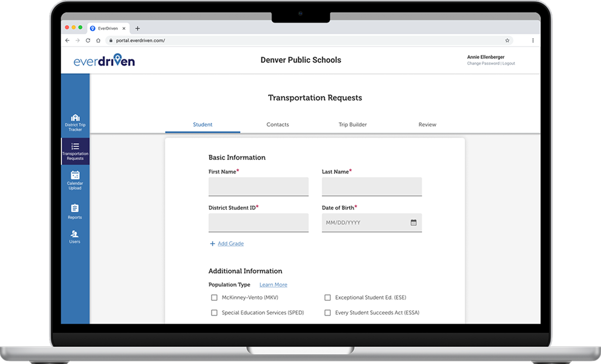Click the plus icon beside Add Grade

(x=212, y=244)
